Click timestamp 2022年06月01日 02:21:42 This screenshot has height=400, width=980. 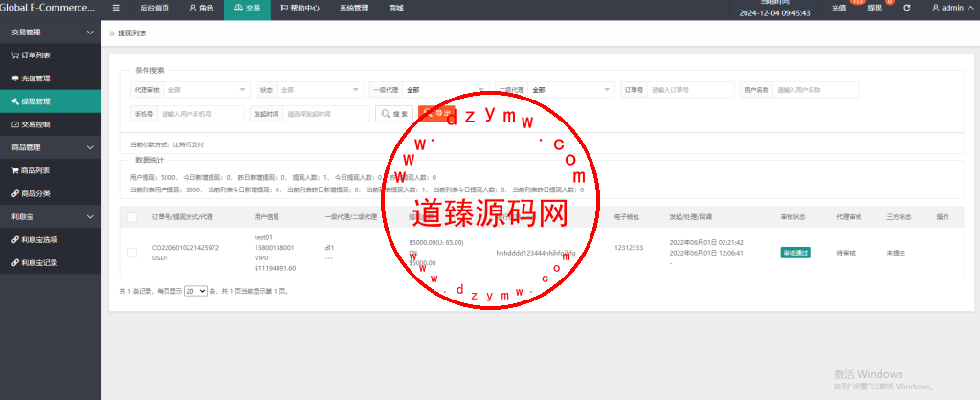coord(706,242)
